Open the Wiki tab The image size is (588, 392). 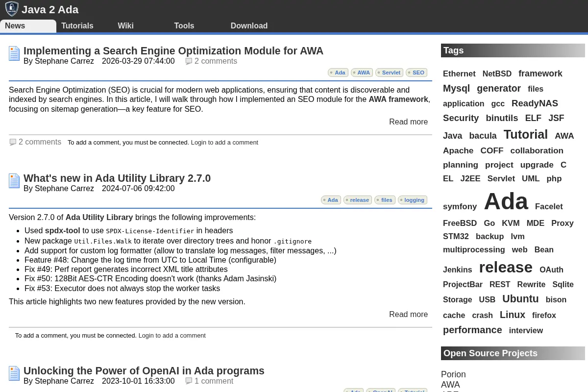pyautogui.click(x=125, y=26)
